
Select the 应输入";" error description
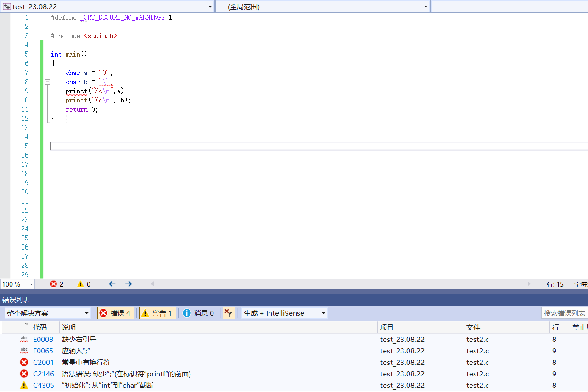click(x=76, y=351)
